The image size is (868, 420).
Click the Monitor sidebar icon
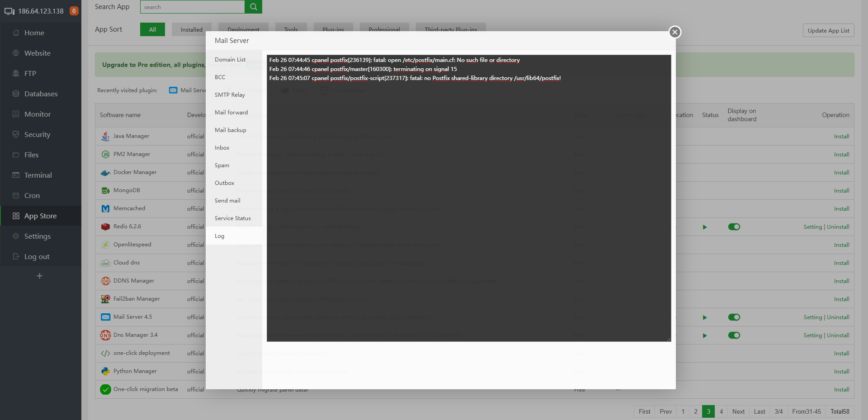coord(16,114)
